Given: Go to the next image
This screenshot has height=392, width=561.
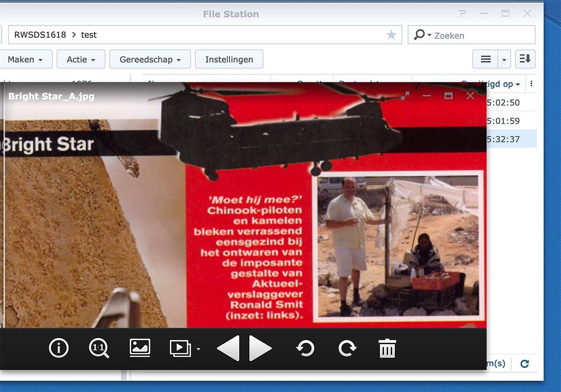Looking at the screenshot, I should coord(260,348).
